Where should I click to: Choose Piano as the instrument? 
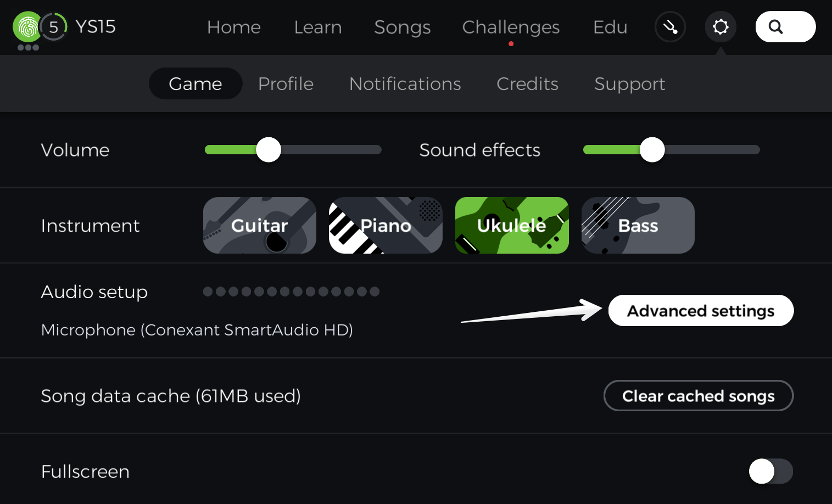point(386,226)
